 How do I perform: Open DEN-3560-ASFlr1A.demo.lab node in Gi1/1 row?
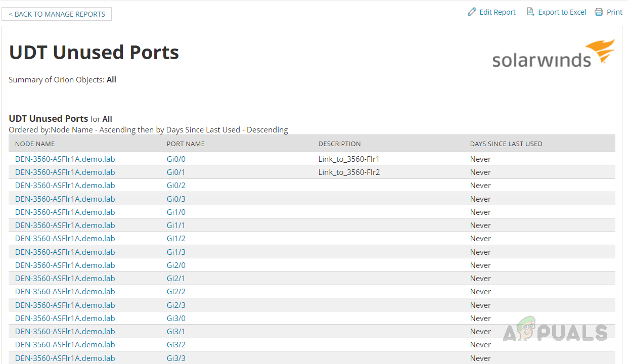(65, 225)
